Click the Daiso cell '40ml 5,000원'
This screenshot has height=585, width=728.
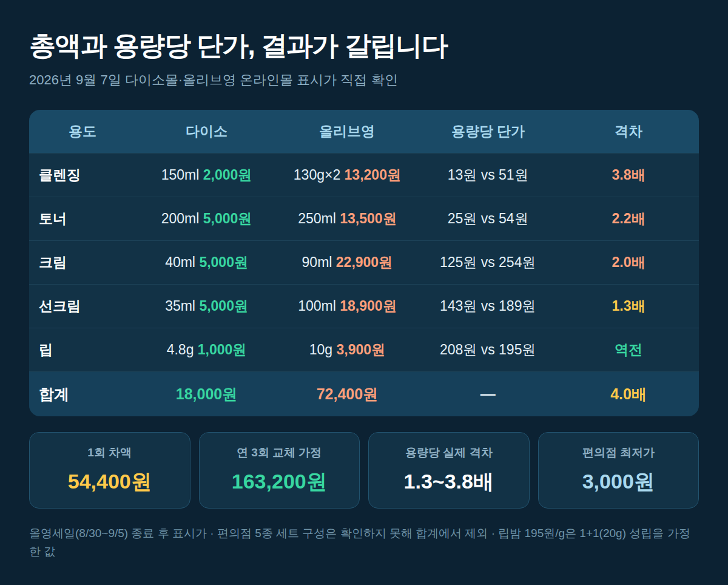(x=206, y=263)
